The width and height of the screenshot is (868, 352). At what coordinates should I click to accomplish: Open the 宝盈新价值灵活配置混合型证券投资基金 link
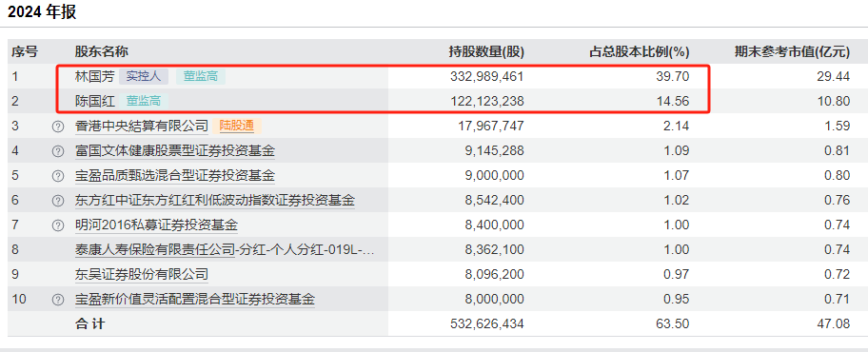[195, 300]
